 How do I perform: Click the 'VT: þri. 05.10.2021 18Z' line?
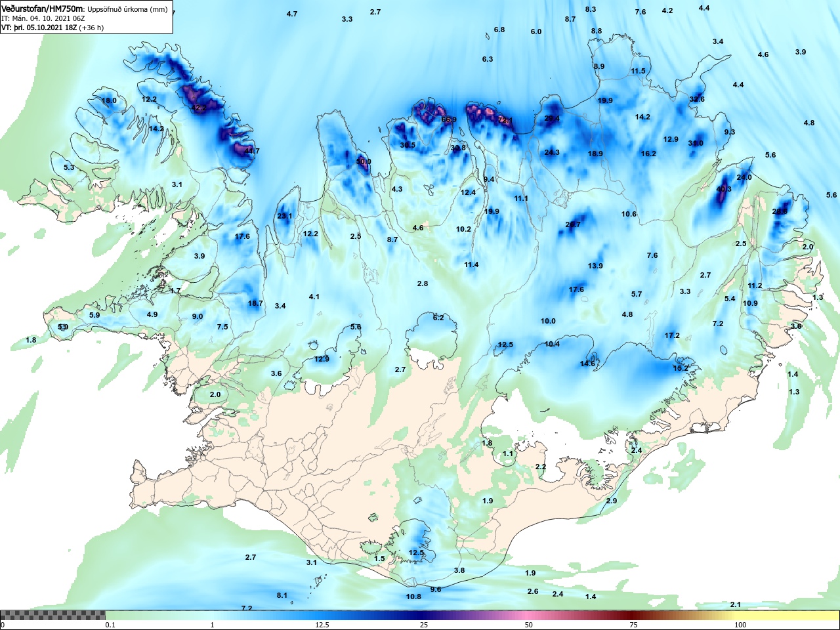[x=39, y=28]
